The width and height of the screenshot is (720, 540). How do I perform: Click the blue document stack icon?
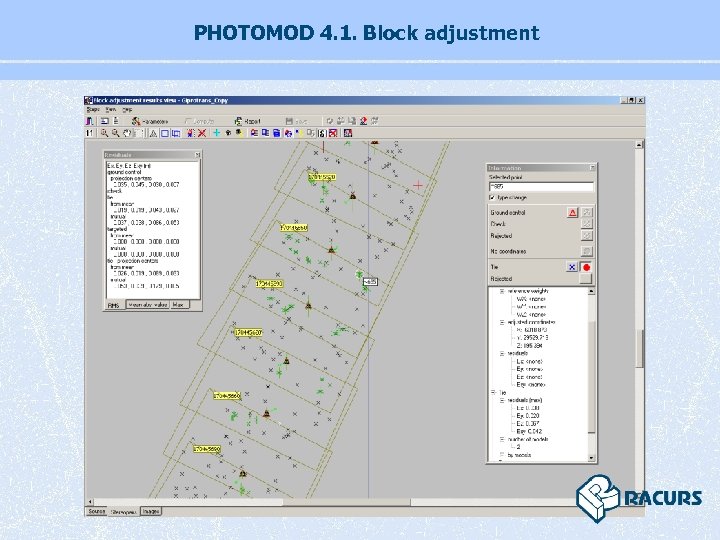tap(276, 133)
